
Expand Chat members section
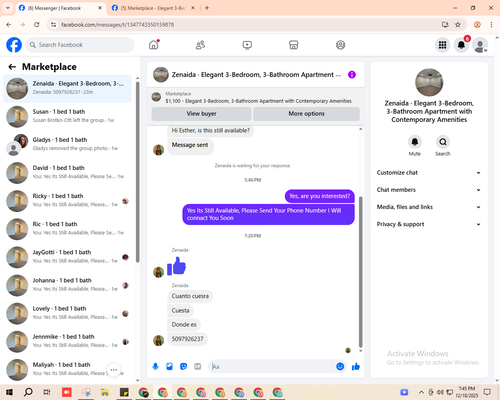(429, 190)
